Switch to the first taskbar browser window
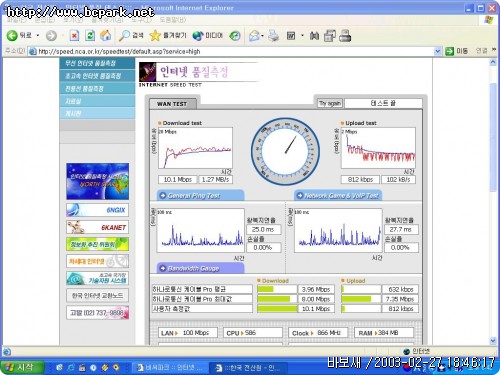 coord(170,368)
